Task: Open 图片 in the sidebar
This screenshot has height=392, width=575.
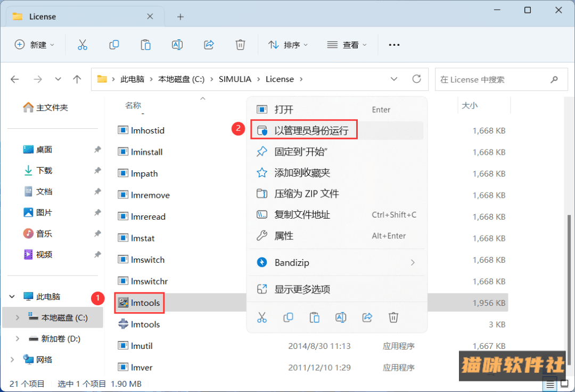Action: click(x=38, y=212)
